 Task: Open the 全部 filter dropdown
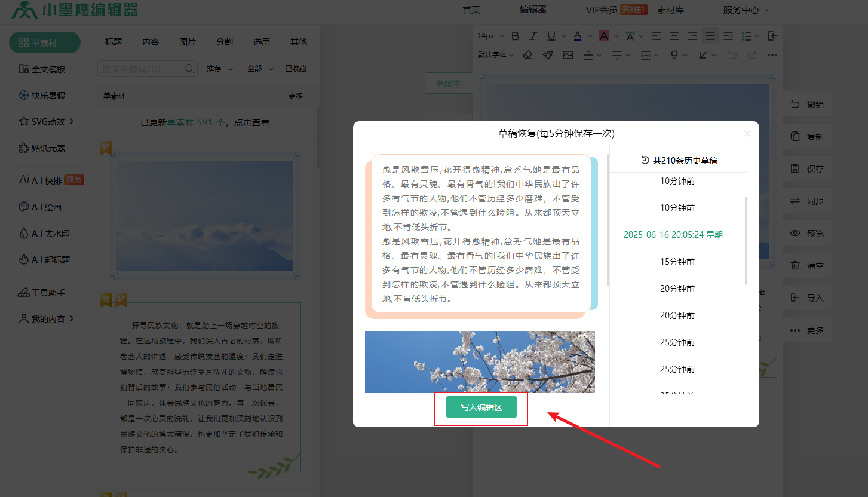(x=260, y=69)
